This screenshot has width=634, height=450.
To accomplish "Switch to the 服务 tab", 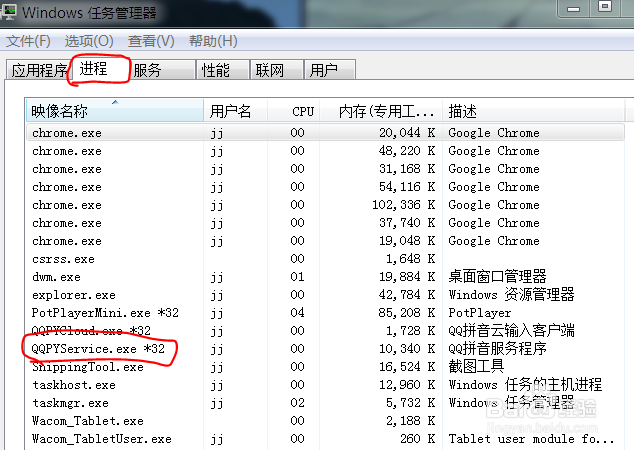I will [x=162, y=70].
